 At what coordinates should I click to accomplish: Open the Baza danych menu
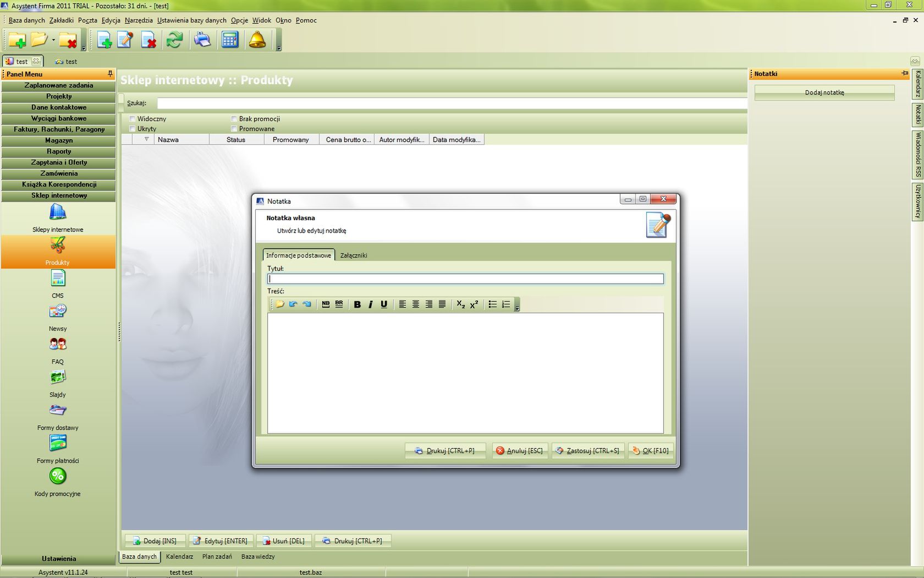[27, 20]
